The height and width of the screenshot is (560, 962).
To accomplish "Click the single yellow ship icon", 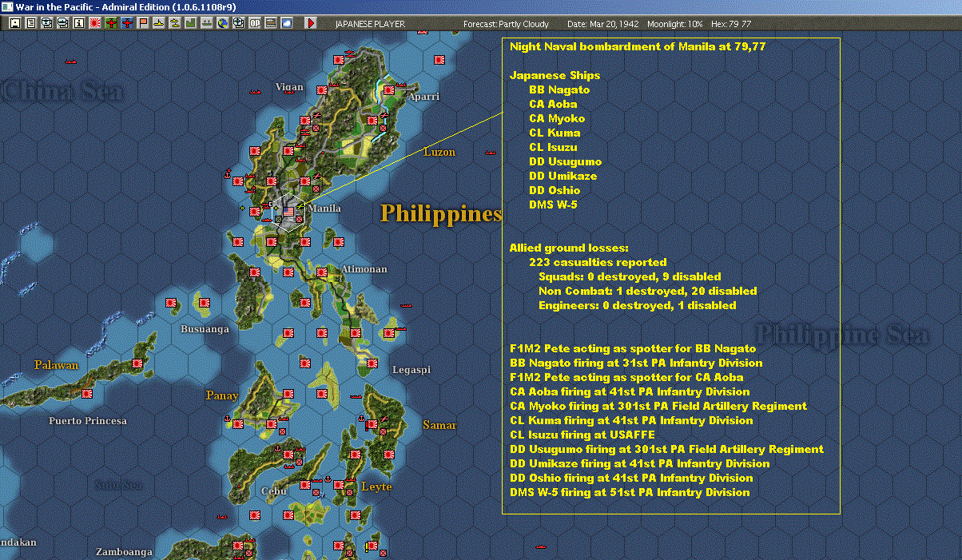I will tap(159, 23).
